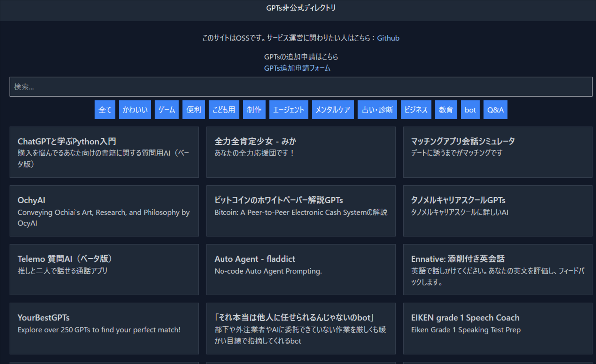
Task: Open the Github link
Action: (388, 38)
